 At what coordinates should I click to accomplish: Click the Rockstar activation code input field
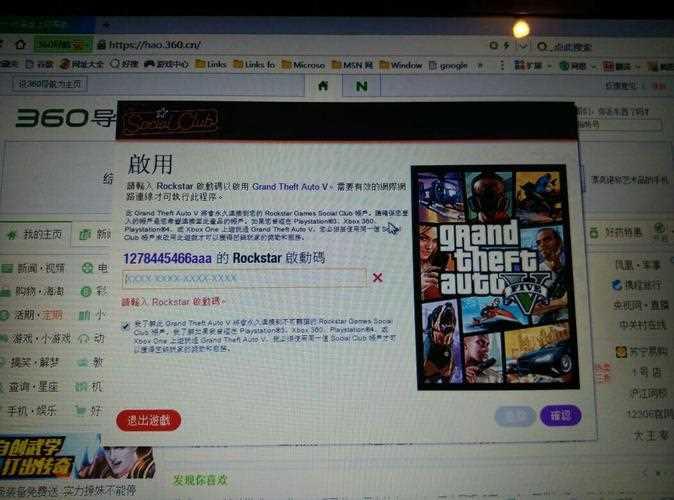(244, 278)
